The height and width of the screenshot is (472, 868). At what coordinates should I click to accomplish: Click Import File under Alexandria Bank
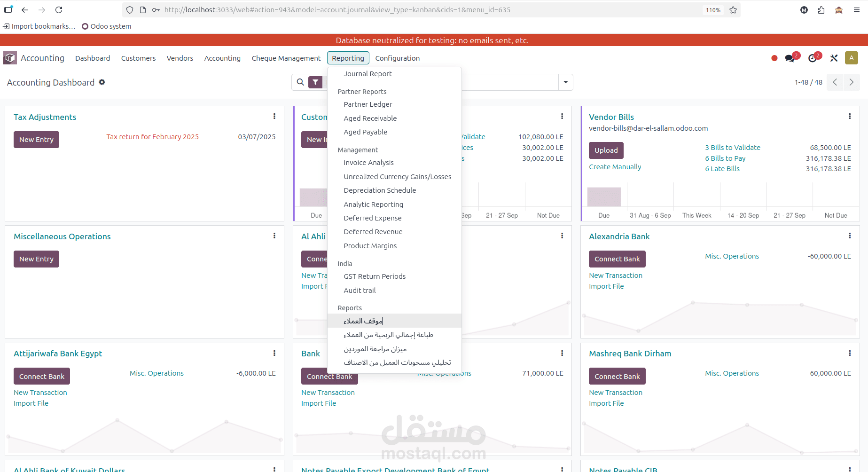[x=606, y=286]
